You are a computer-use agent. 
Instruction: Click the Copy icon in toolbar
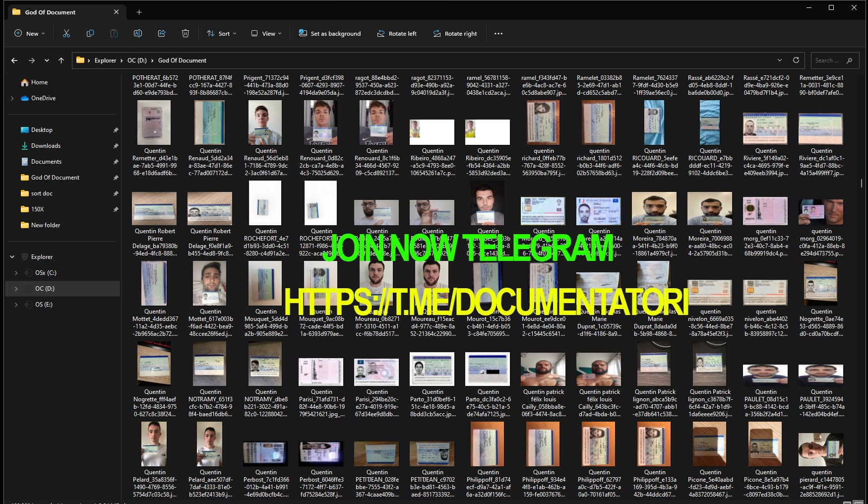click(x=90, y=34)
